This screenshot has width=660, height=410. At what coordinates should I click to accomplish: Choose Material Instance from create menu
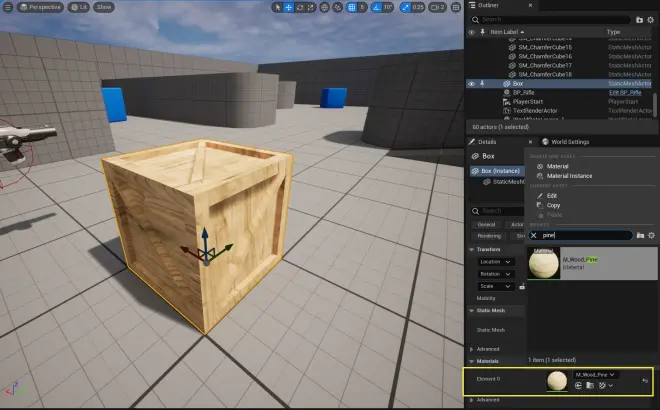tap(569, 176)
